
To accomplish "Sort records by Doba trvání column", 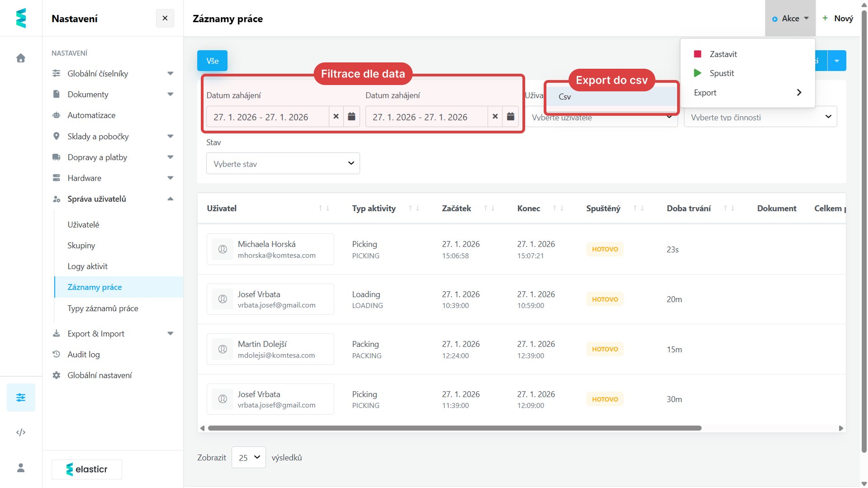I will [x=729, y=208].
